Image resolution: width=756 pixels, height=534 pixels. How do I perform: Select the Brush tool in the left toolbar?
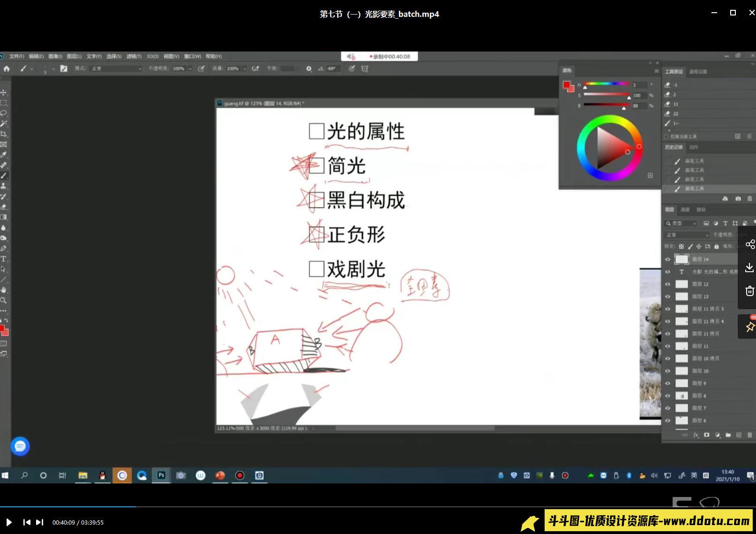point(3,176)
